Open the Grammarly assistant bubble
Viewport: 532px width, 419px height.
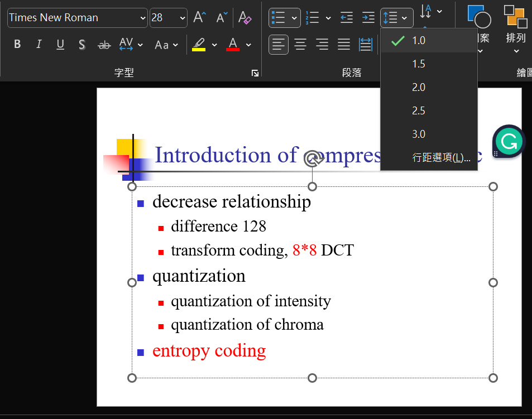[x=507, y=142]
